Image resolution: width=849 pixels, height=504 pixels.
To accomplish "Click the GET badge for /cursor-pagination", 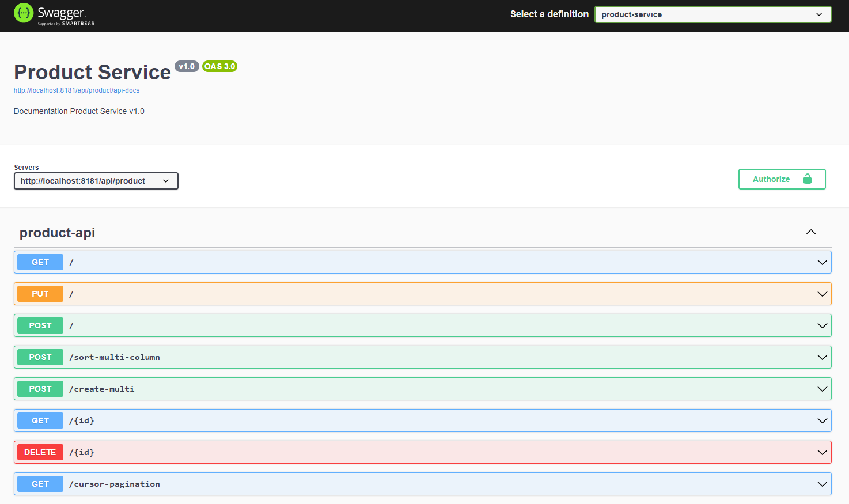I will click(40, 484).
